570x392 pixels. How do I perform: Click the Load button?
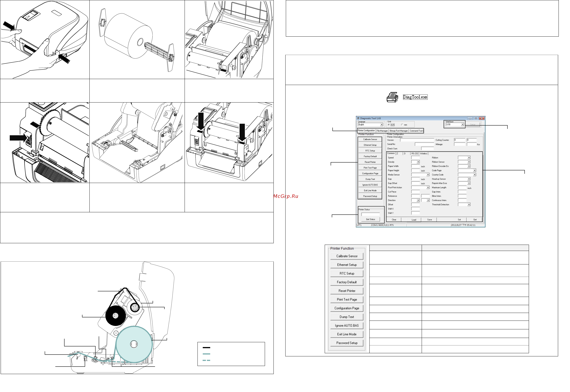(414, 220)
